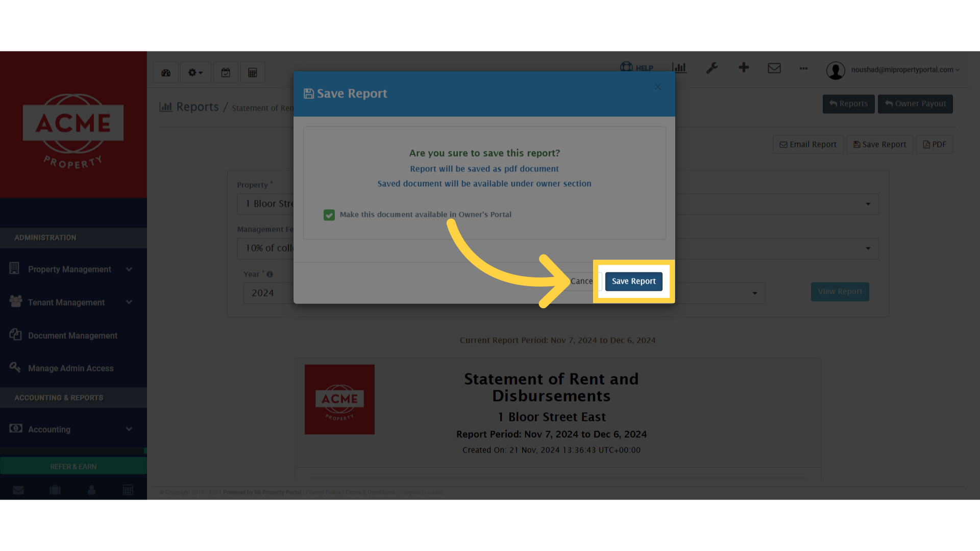Click the Save Report button in page toolbar
This screenshot has height=551, width=980.
pos(879,144)
